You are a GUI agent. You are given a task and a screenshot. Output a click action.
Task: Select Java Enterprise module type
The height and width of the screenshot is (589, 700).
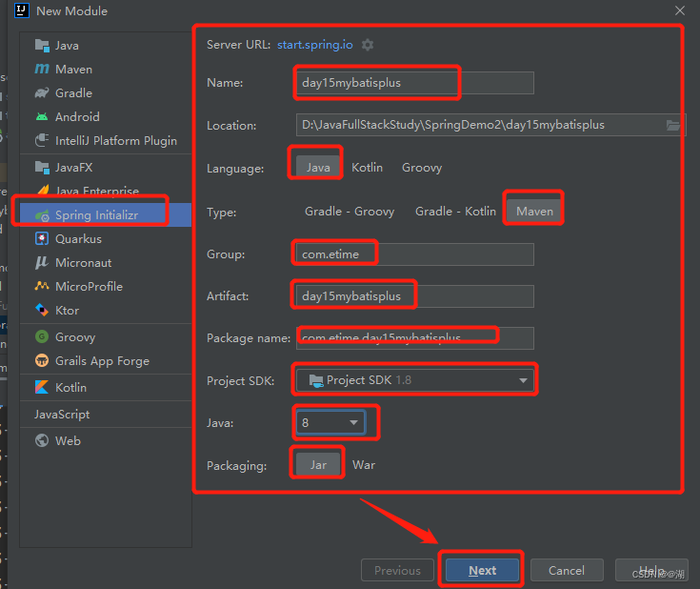click(x=106, y=191)
